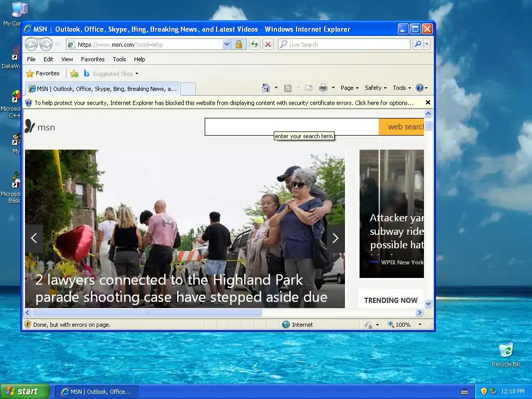Expand the zoom level dropdown arrow
Screen dimensions: 532x399
click(x=420, y=324)
